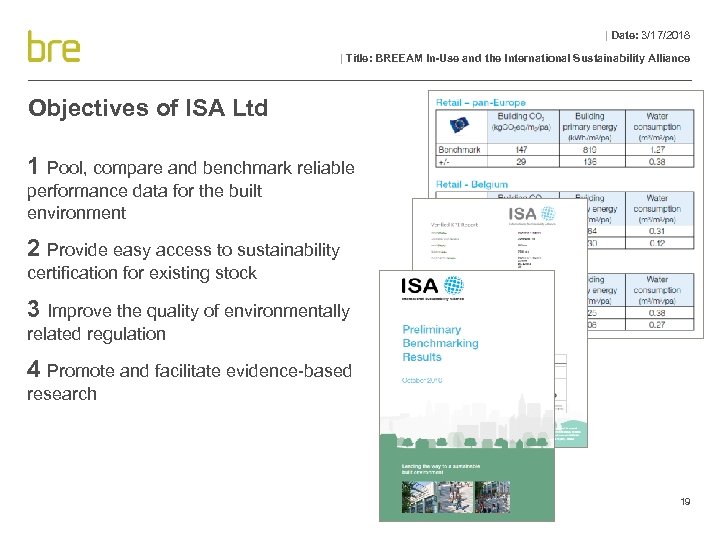Click water consumption value 1.27

point(658,150)
